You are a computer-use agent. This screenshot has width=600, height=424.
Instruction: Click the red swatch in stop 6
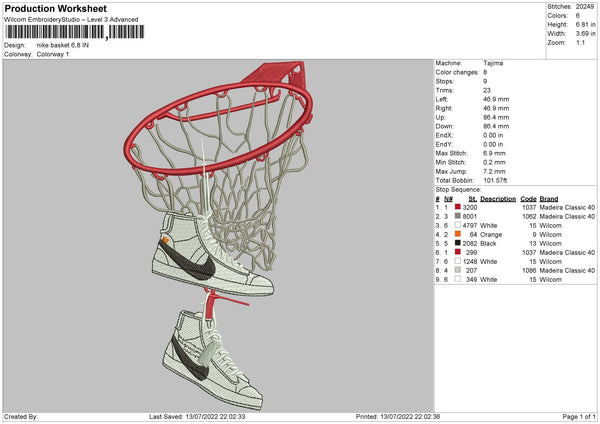[458, 252]
